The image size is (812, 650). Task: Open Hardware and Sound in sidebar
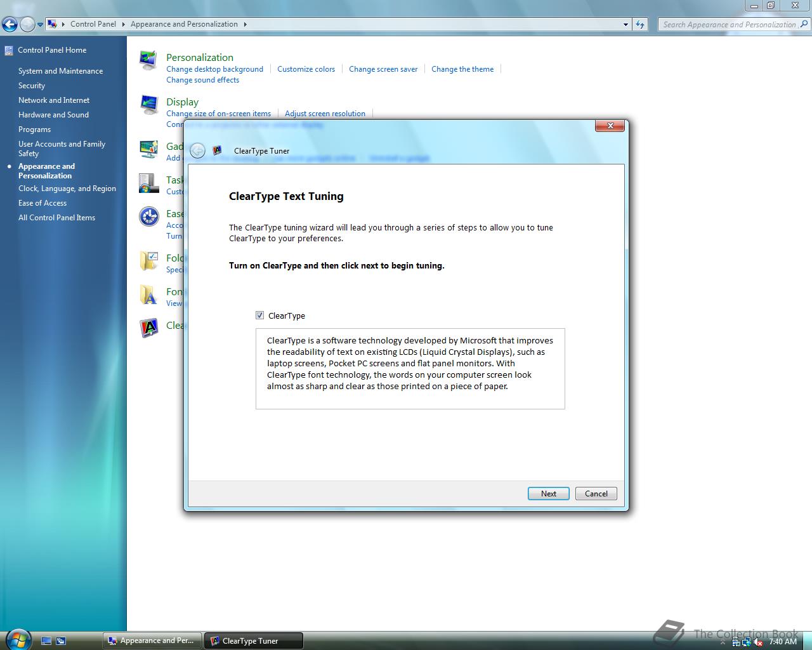coord(53,115)
